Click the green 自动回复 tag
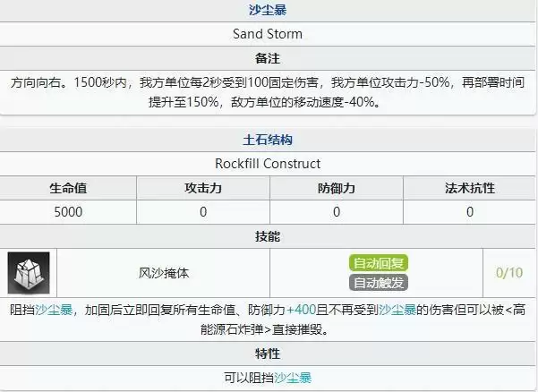 tap(379, 263)
